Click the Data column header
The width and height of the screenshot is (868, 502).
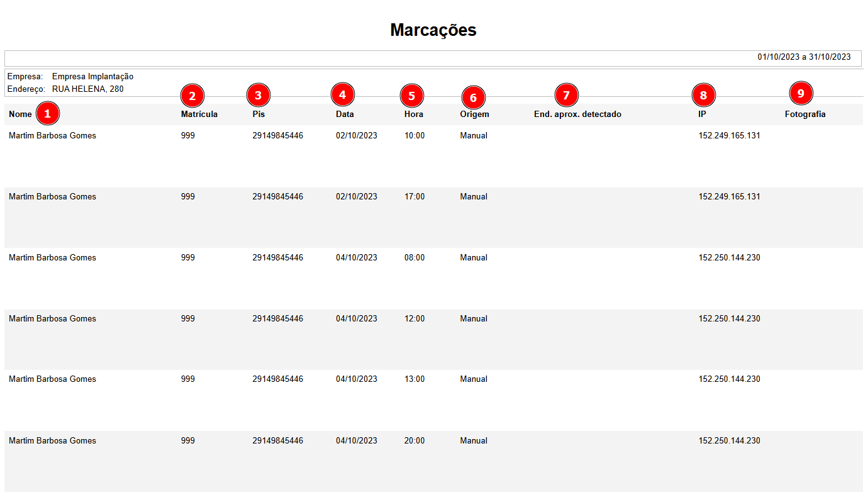click(x=345, y=114)
